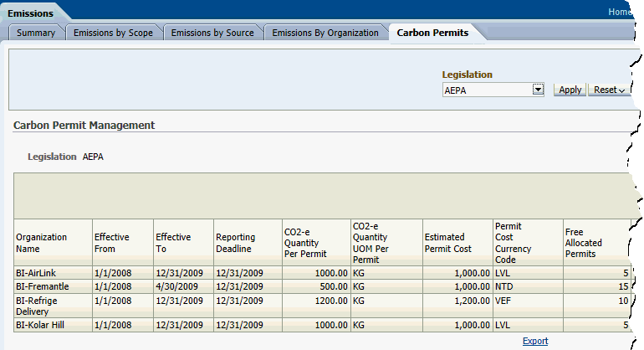Image resolution: width=644 pixels, height=350 pixels.
Task: Click the NTD currency code cell
Action: [529, 286]
